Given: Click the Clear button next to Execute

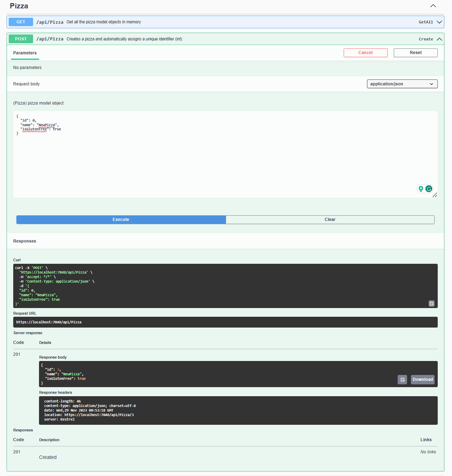Looking at the screenshot, I should (x=330, y=220).
